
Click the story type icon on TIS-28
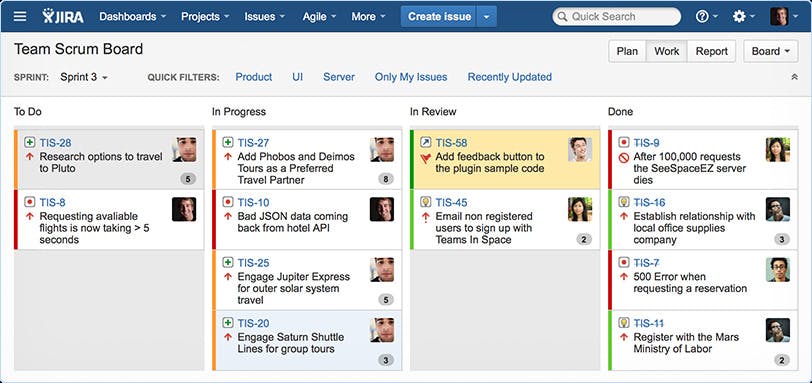30,142
